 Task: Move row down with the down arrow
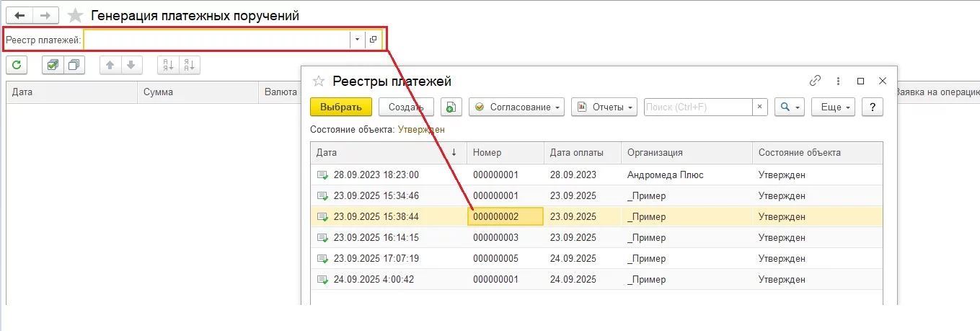pyautogui.click(x=131, y=65)
